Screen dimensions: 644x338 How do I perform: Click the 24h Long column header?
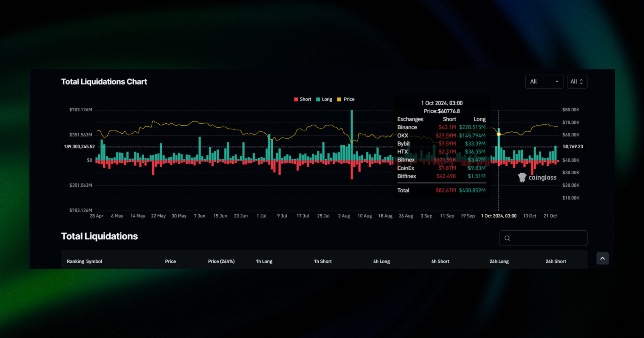(x=499, y=261)
